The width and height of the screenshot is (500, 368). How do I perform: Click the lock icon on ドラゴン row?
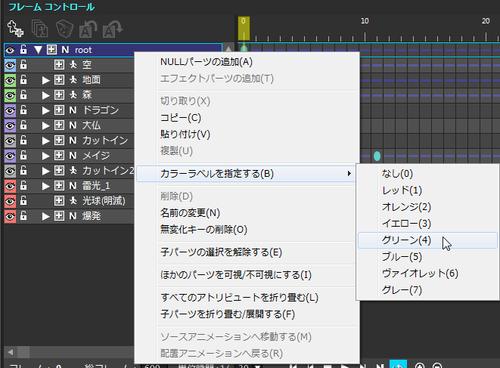pyautogui.click(x=24, y=110)
